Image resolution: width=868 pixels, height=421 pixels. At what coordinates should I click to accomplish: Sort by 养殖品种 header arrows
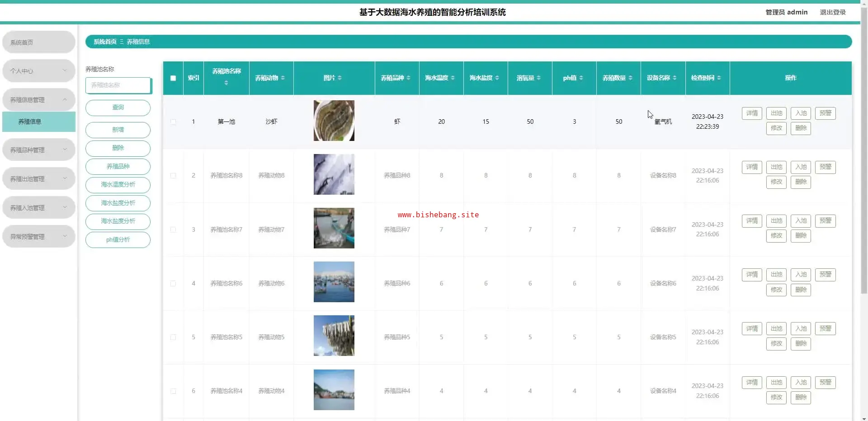408,78
